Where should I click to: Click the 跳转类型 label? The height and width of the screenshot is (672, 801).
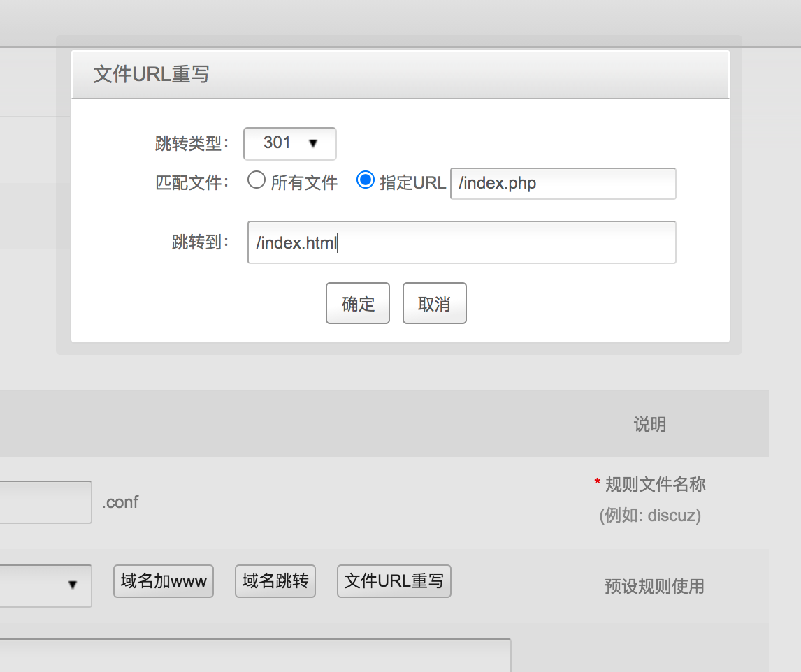click(192, 144)
